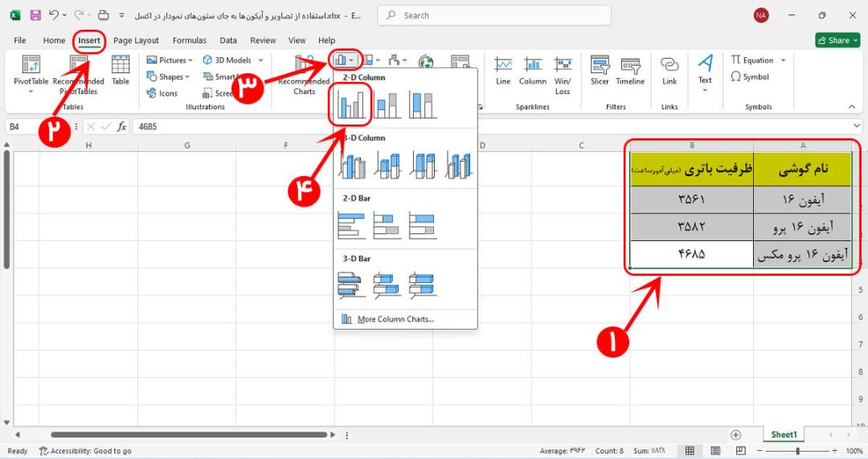Image resolution: width=868 pixels, height=459 pixels.
Task: Switch to the Review tab
Action: (x=263, y=40)
